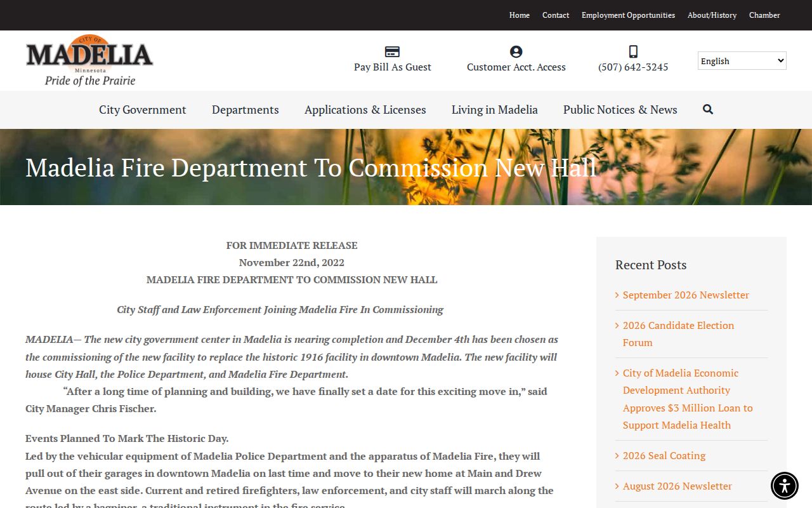Screen dimensions: 812x508
Task: Open Economic Development Authority loan post
Action: (x=688, y=399)
